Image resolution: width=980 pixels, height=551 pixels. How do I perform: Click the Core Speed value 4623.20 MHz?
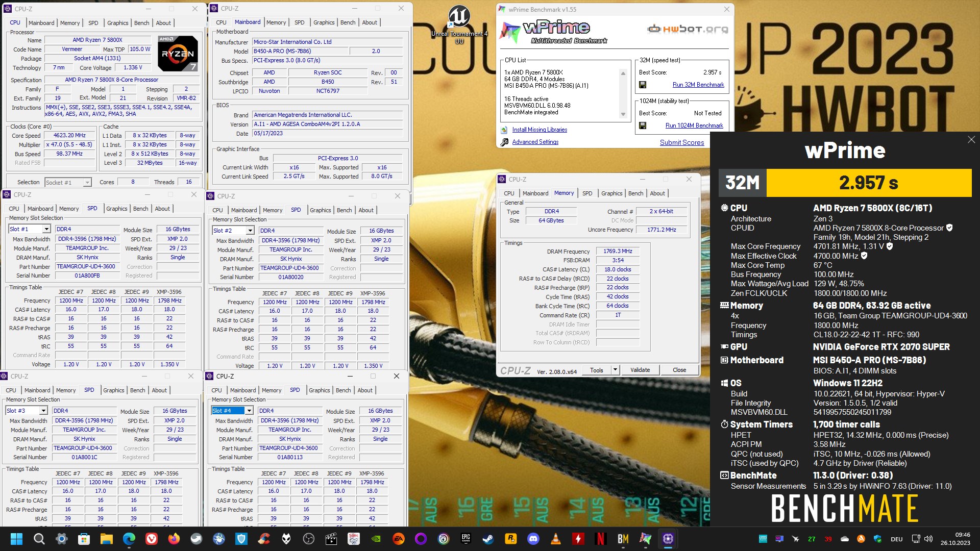click(69, 136)
